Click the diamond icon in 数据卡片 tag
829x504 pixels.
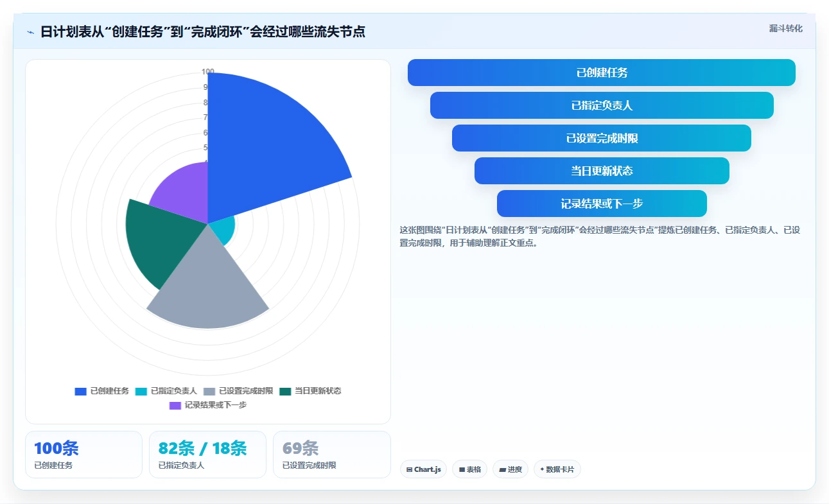point(543,469)
